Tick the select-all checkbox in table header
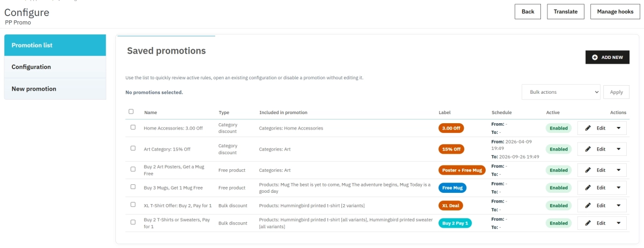The image size is (644, 248). [131, 112]
